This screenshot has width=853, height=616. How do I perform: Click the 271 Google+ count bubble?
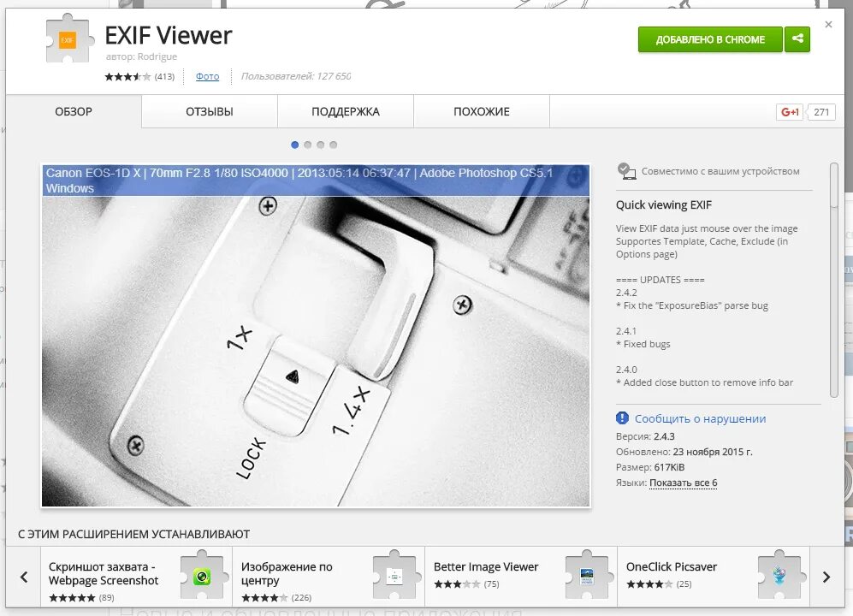click(820, 112)
